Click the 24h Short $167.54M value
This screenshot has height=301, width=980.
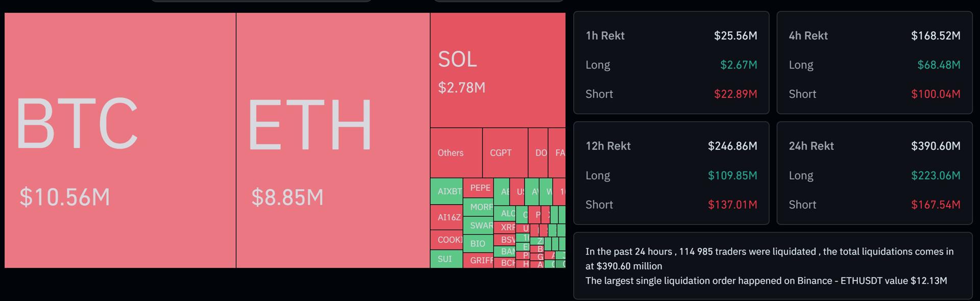pos(935,205)
